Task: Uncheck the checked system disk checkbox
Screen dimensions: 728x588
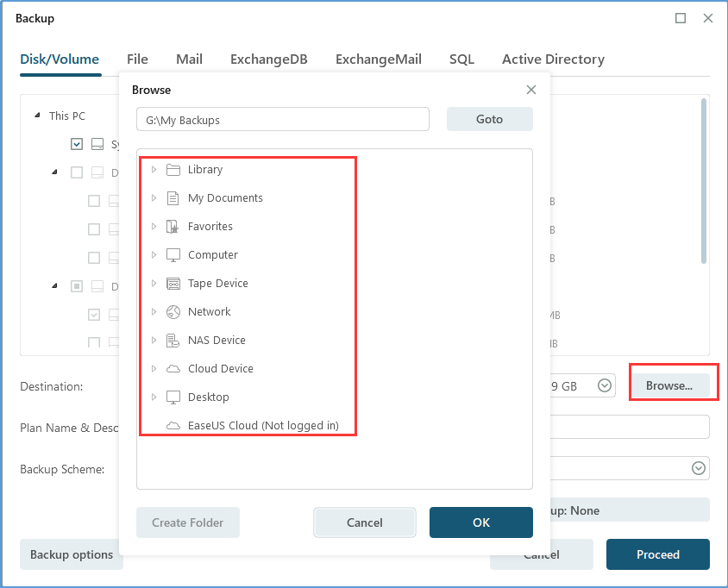Action: coord(77,144)
